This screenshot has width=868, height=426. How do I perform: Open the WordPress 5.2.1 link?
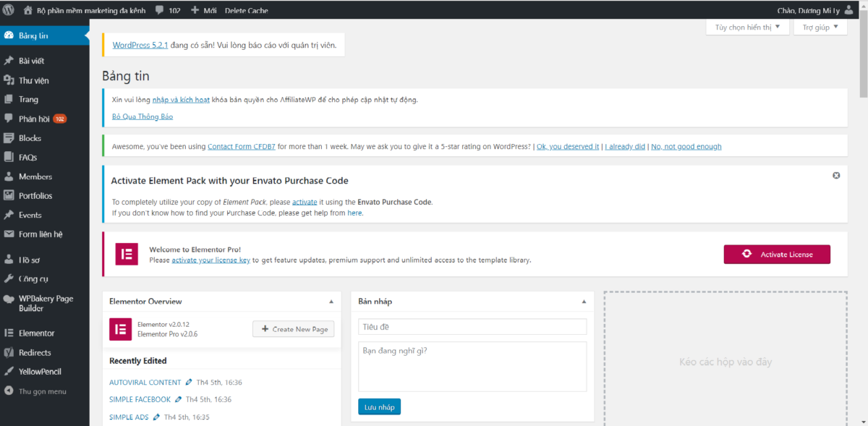click(140, 45)
